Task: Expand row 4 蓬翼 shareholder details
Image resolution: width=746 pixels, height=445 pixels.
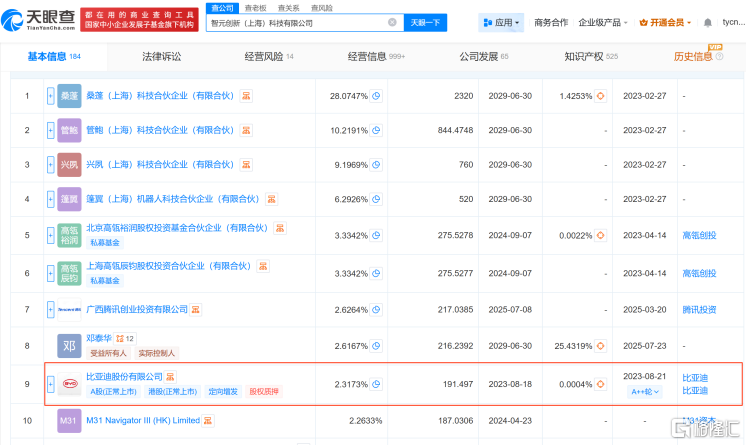Action: coord(50,199)
